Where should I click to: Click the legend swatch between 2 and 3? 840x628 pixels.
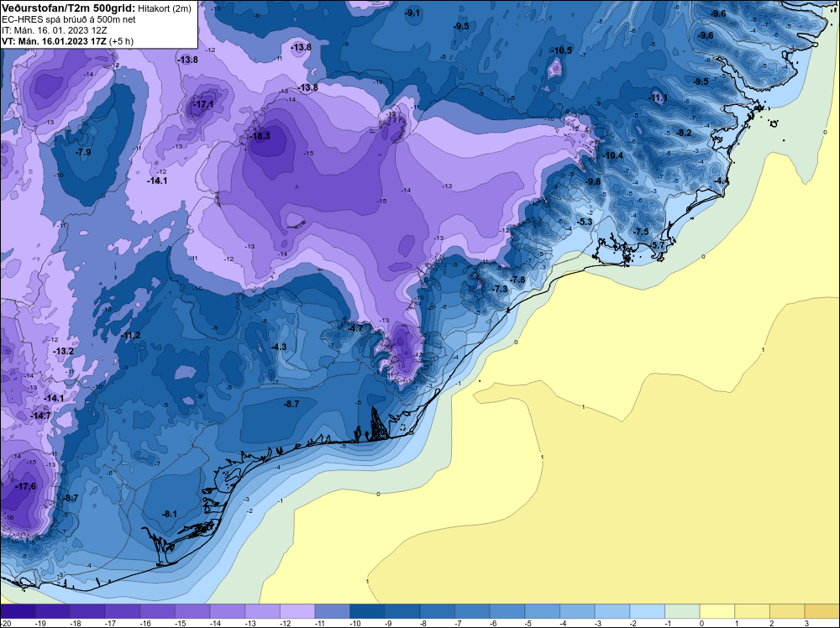(x=788, y=611)
